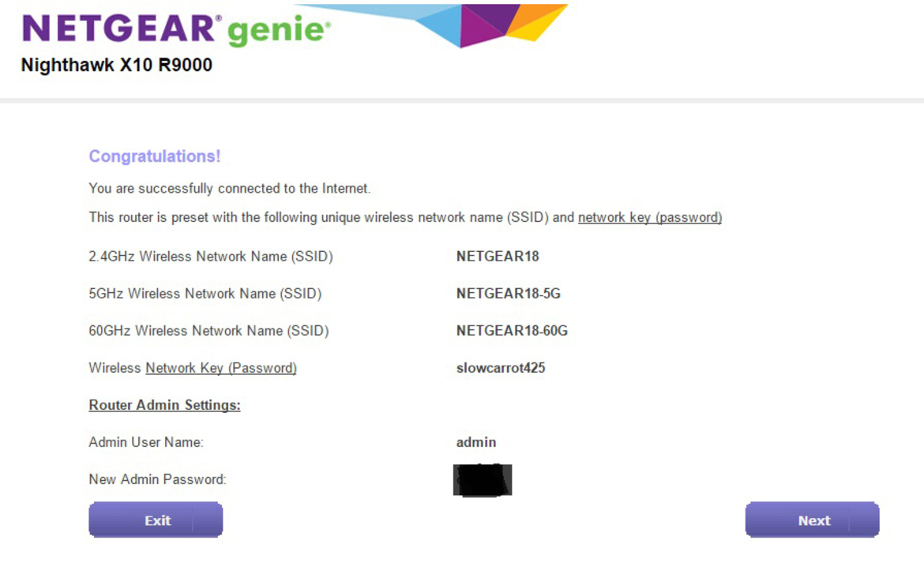Select the 5GHz SSID value NETGEAR18-5G

(508, 294)
